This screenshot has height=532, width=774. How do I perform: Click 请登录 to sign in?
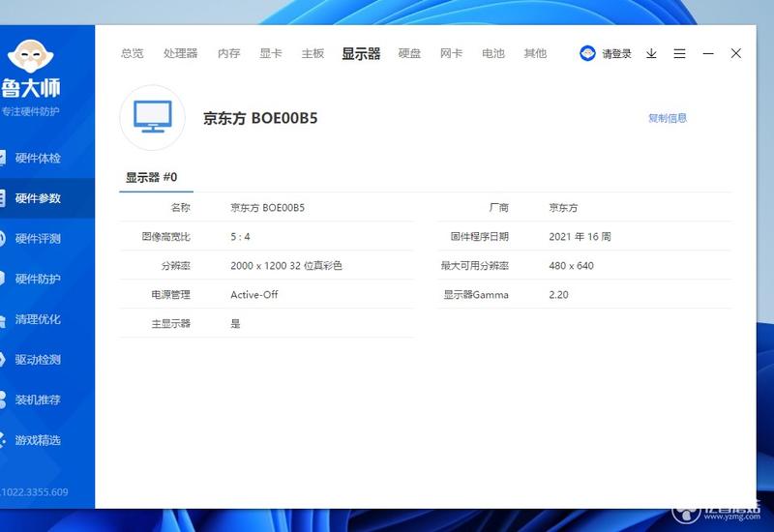coord(616,54)
